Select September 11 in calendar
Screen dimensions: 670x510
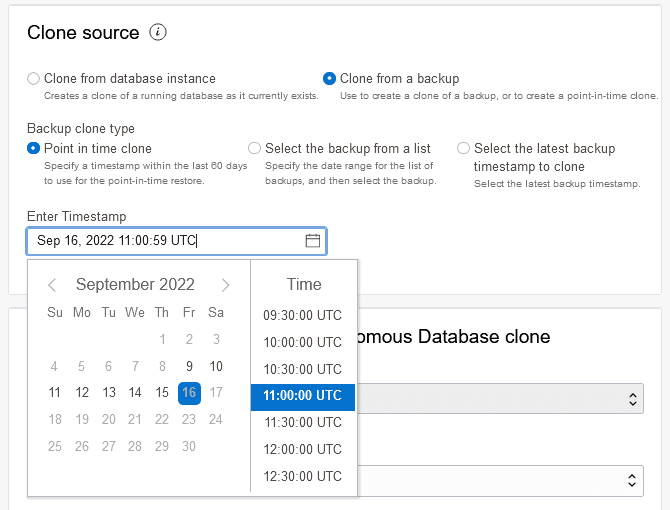click(x=54, y=393)
